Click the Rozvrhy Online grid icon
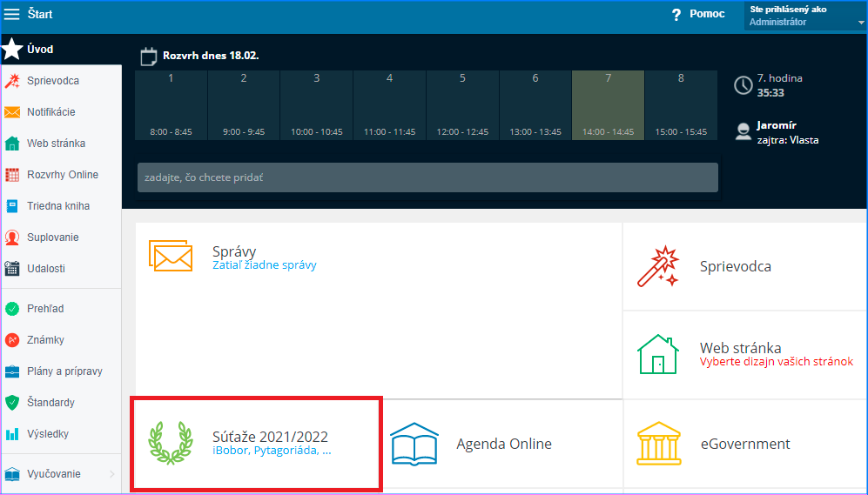The width and height of the screenshot is (868, 495). click(x=12, y=175)
